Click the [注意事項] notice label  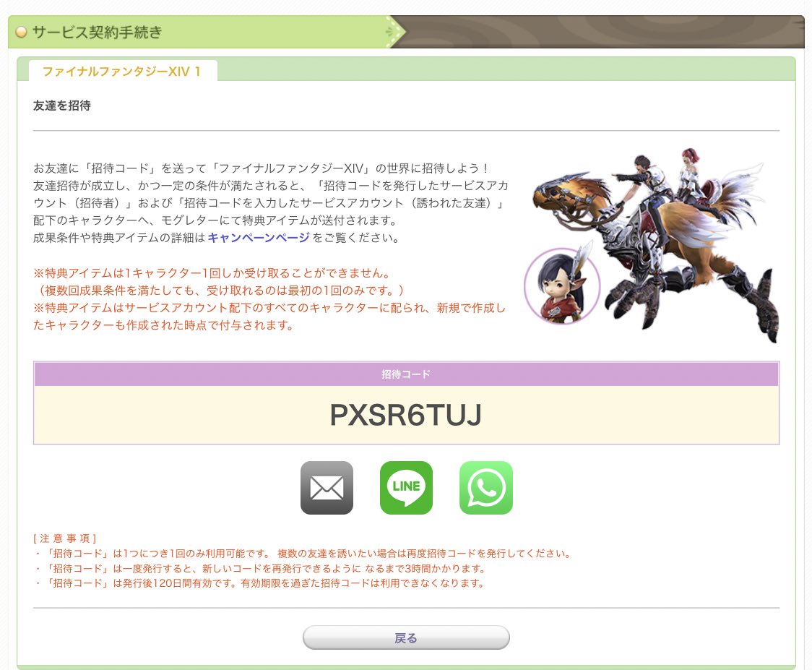pos(65,538)
